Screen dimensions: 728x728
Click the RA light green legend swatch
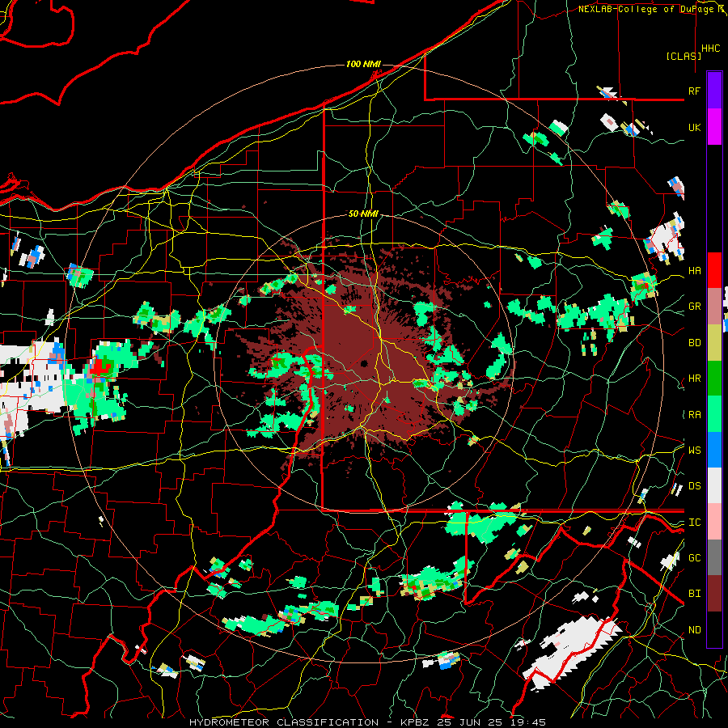(714, 414)
